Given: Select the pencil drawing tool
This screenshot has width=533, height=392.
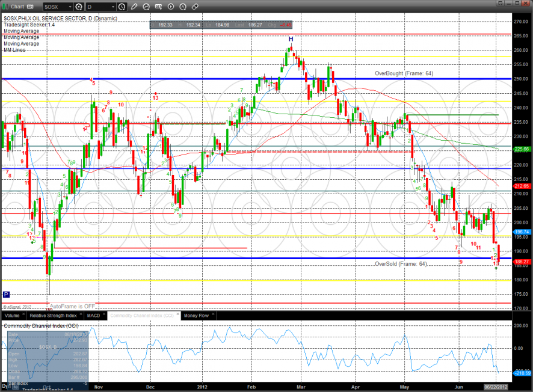Looking at the screenshot, I should 134,6.
